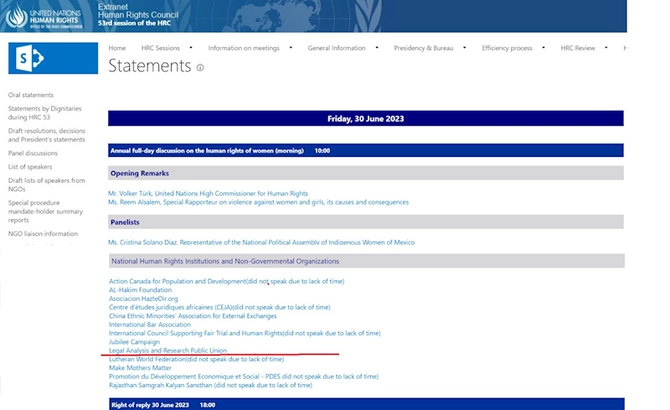Open Asociacion HazteOir.org statement
The image size is (670, 410).
[144, 299]
